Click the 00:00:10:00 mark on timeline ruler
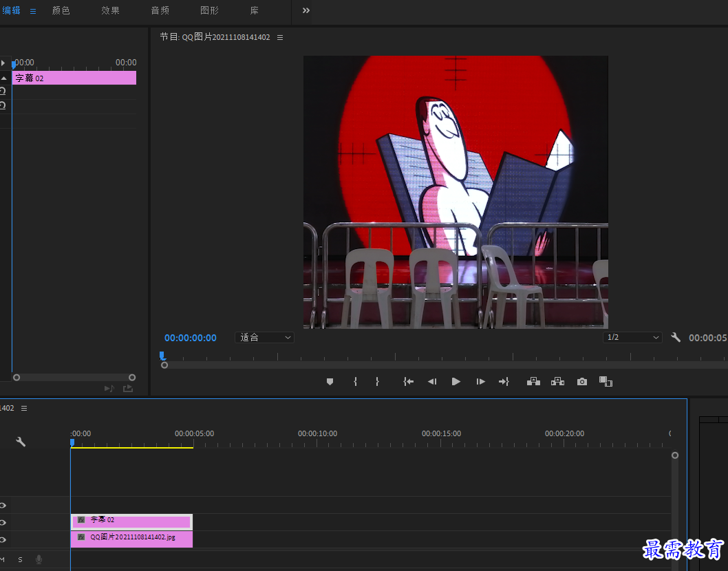The width and height of the screenshot is (728, 571). click(x=318, y=433)
